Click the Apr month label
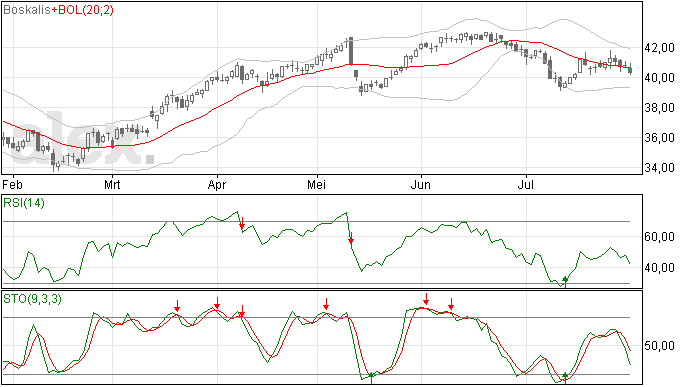This screenshot has width=690, height=387. (217, 184)
